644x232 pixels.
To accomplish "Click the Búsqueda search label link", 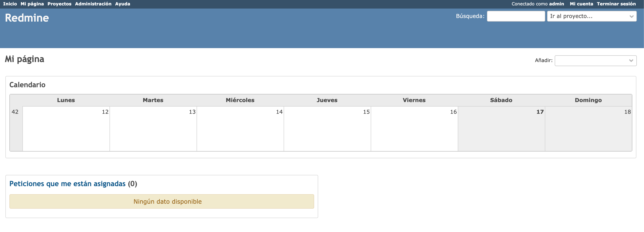I will (x=470, y=16).
